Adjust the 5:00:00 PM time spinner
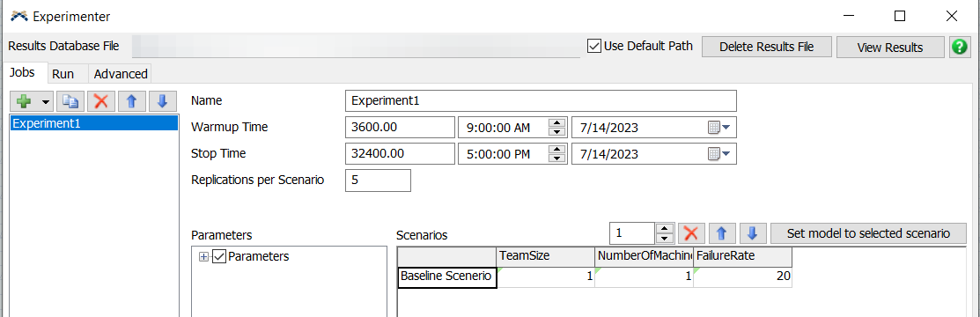 coord(556,153)
